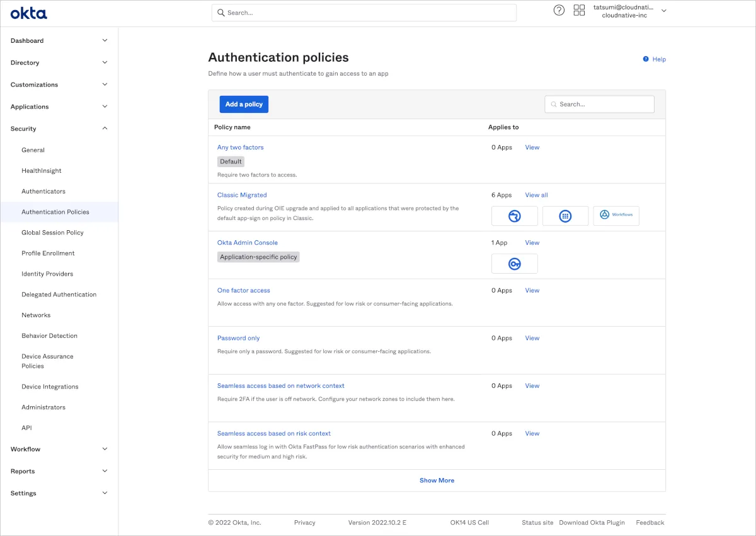Click the second Classic Migrated app tile
Image resolution: width=756 pixels, height=536 pixels.
coord(565,216)
